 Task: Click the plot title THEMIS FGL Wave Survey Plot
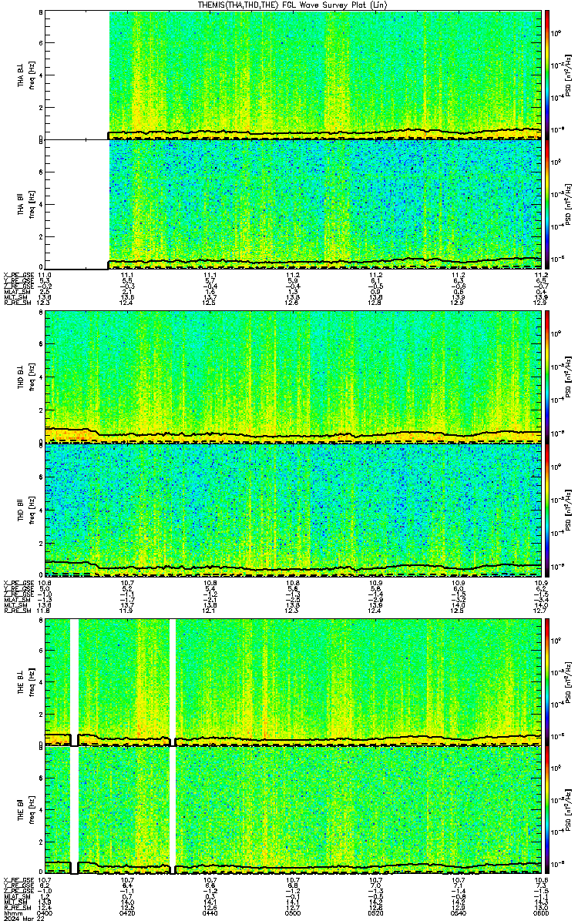tap(293, 5)
